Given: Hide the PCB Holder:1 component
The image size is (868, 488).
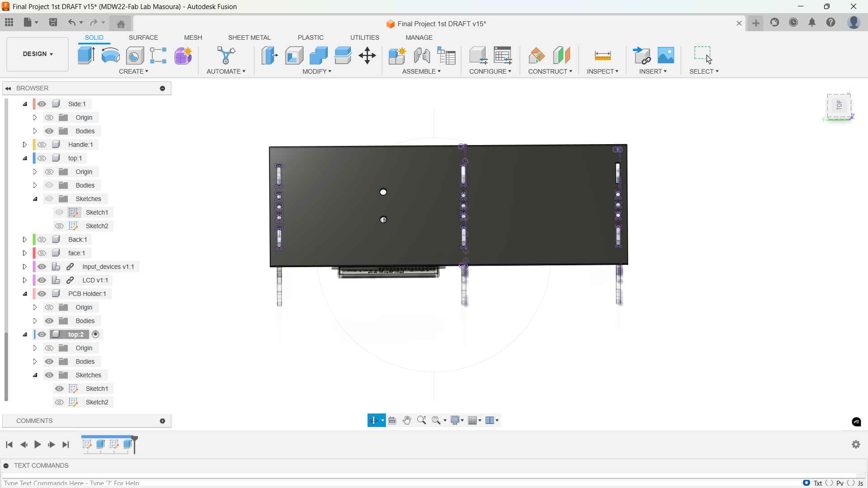Looking at the screenshot, I should click(42, 294).
